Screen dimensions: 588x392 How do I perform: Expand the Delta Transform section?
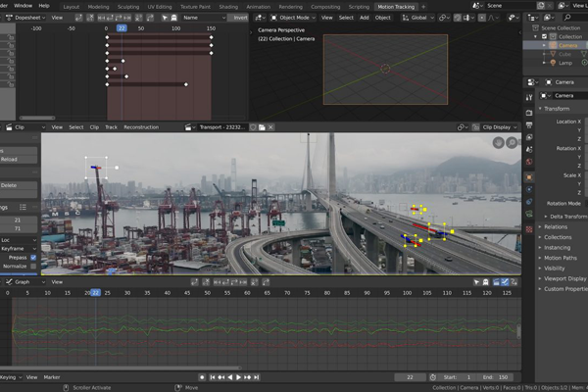566,217
